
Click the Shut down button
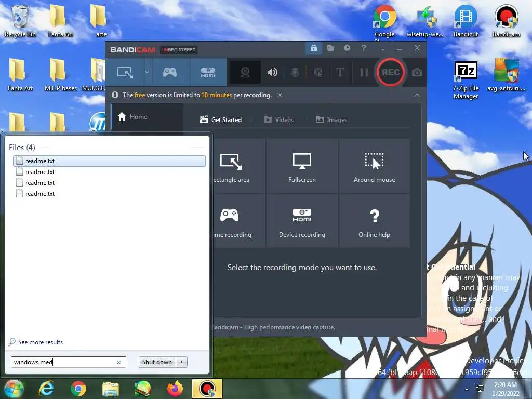coord(157,362)
